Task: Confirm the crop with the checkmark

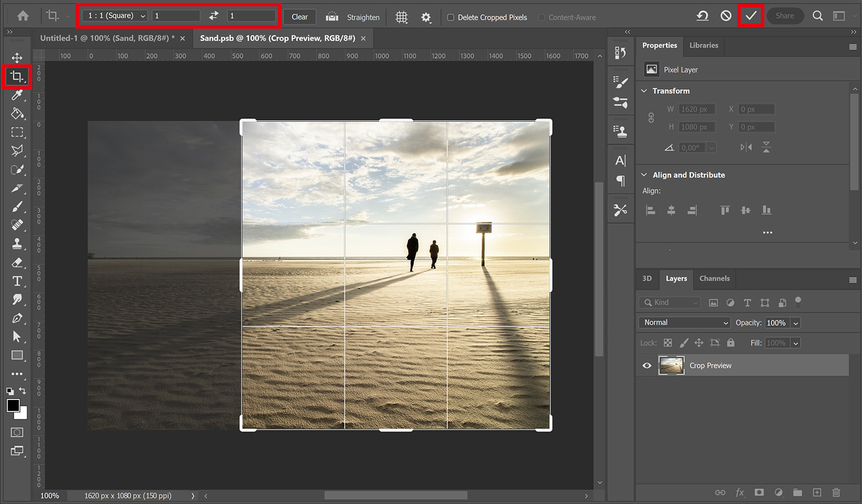Action: pos(751,16)
